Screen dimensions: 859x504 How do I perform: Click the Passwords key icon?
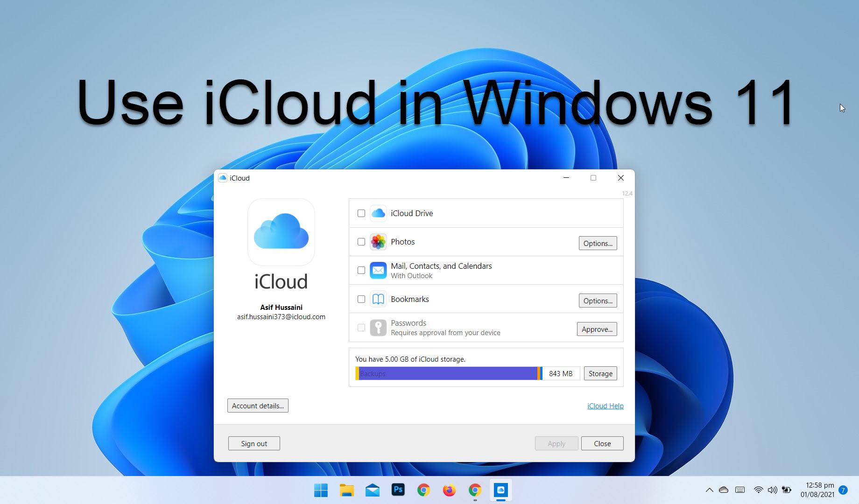click(378, 328)
